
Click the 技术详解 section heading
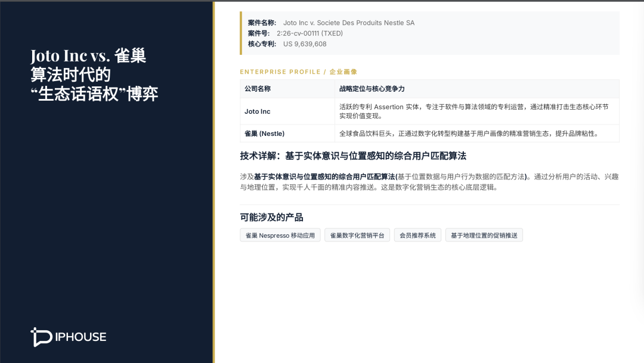(x=352, y=156)
